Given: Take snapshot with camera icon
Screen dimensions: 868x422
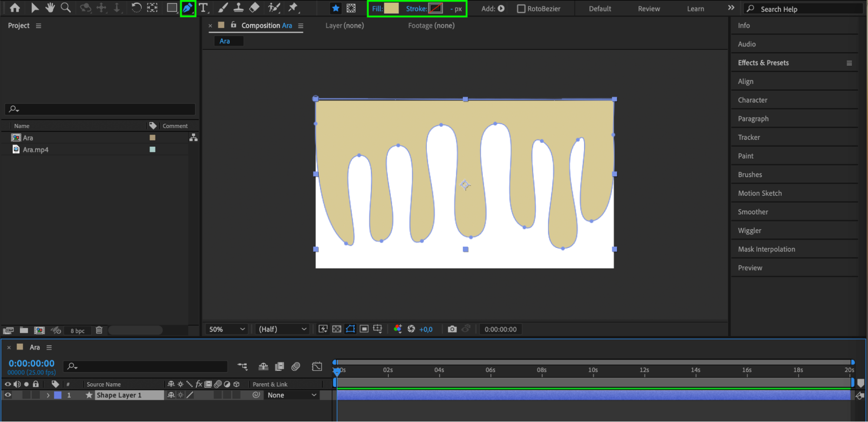Looking at the screenshot, I should (452, 329).
